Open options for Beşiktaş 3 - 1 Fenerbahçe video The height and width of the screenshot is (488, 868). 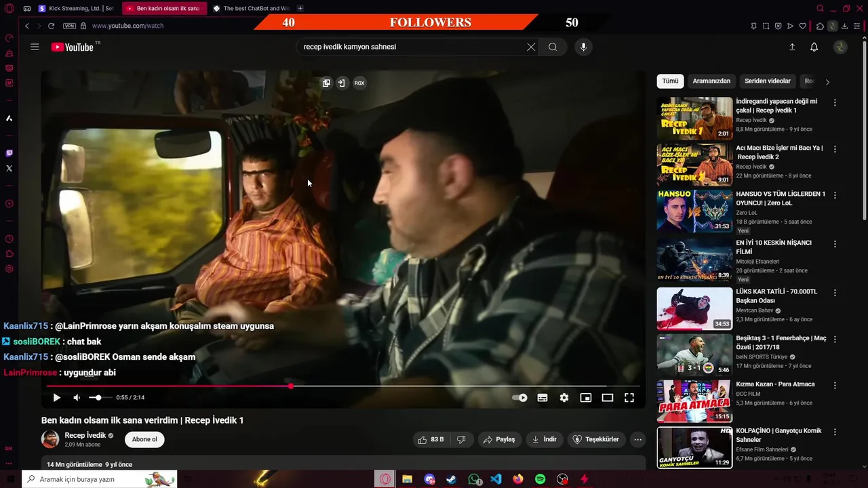point(835,339)
